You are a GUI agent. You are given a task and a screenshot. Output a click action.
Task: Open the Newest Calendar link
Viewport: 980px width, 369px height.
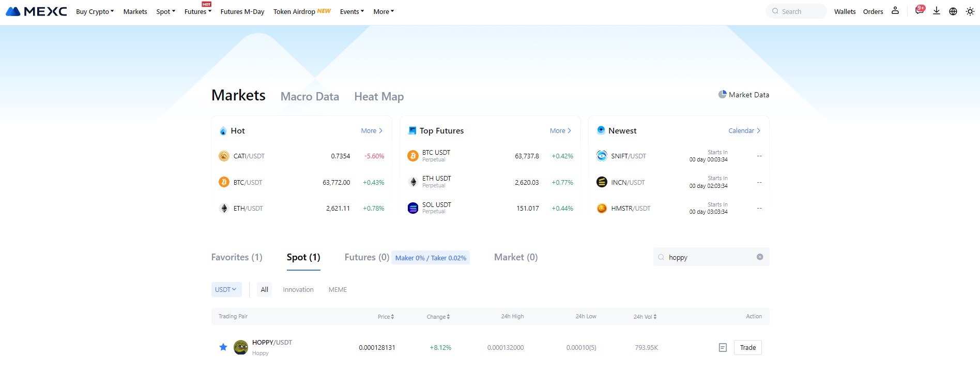[744, 131]
